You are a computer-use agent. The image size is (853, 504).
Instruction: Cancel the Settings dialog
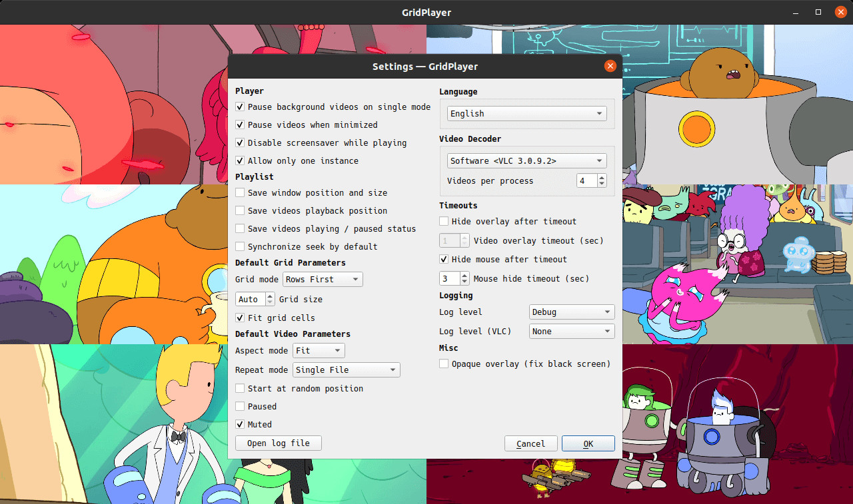tap(531, 443)
